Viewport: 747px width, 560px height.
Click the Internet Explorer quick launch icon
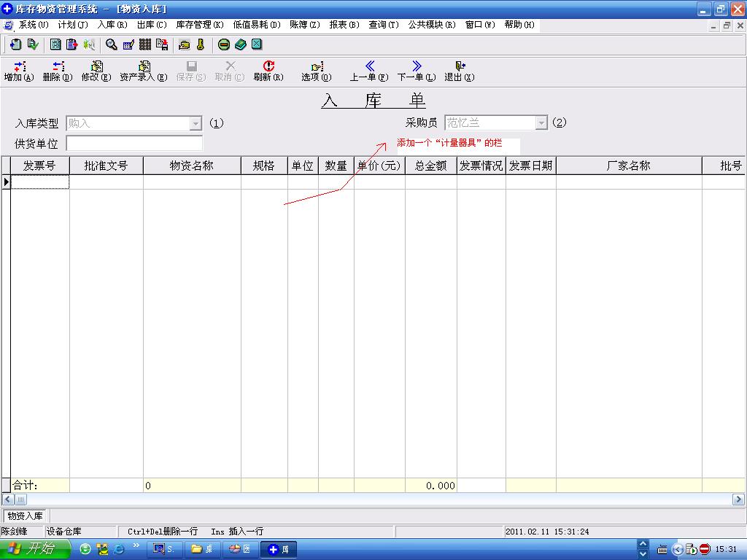tap(119, 549)
